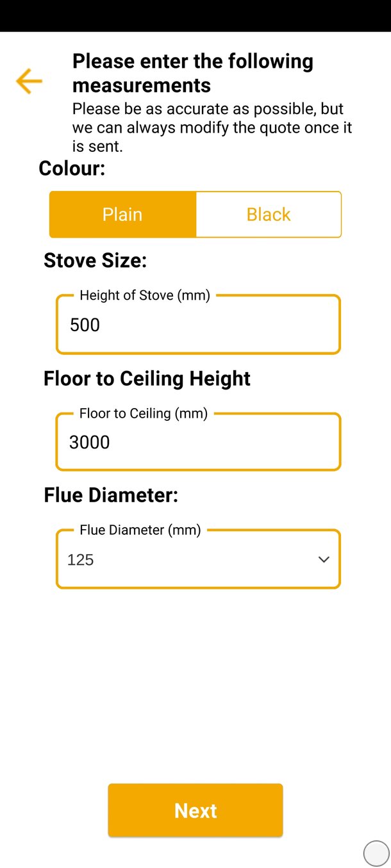Click the 'Floor to Ceiling (mm)' floating label
The width and height of the screenshot is (391, 868).
point(144,413)
